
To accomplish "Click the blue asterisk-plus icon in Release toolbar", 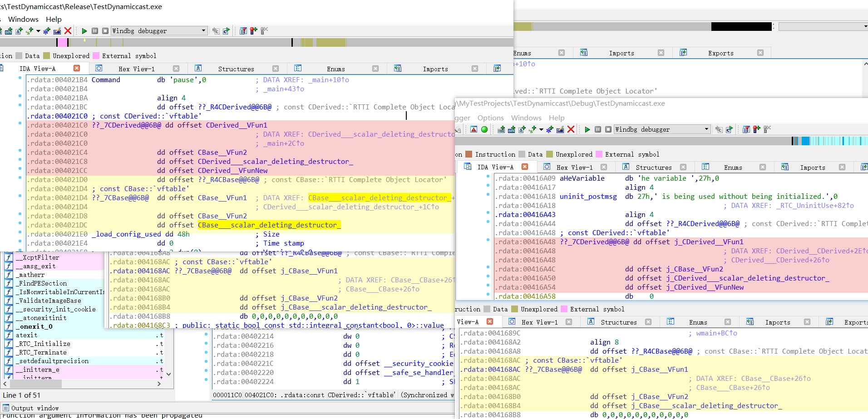I will click(x=47, y=31).
